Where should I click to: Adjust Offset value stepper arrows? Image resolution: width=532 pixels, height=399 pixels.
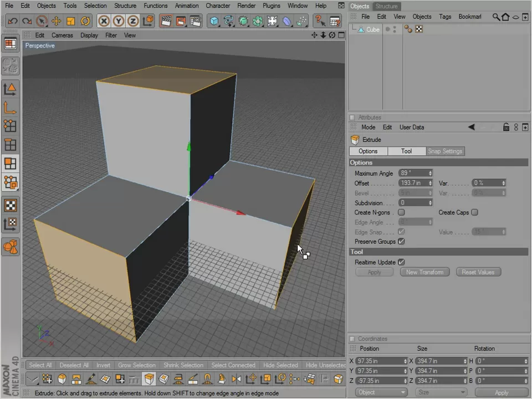point(430,183)
